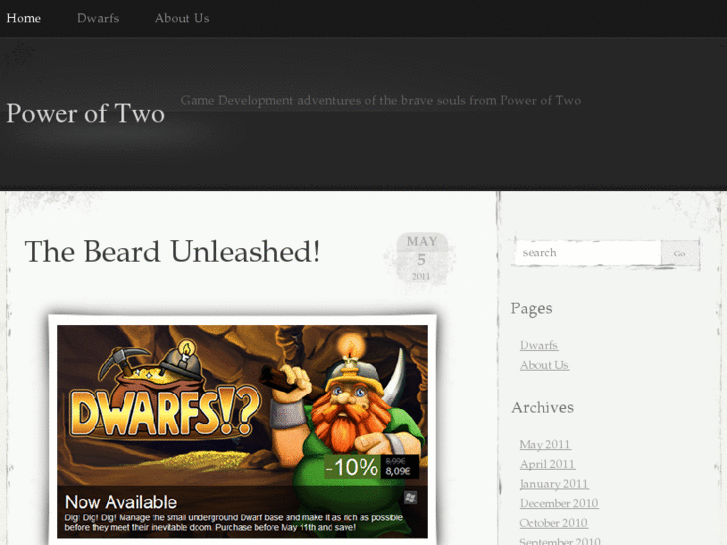Focus the sidebar search field

click(588, 253)
